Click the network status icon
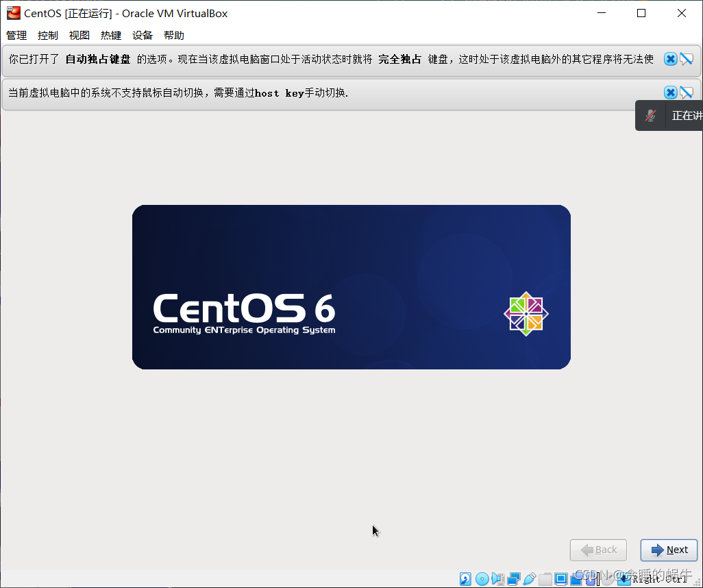The width and height of the screenshot is (703, 588). click(x=514, y=579)
